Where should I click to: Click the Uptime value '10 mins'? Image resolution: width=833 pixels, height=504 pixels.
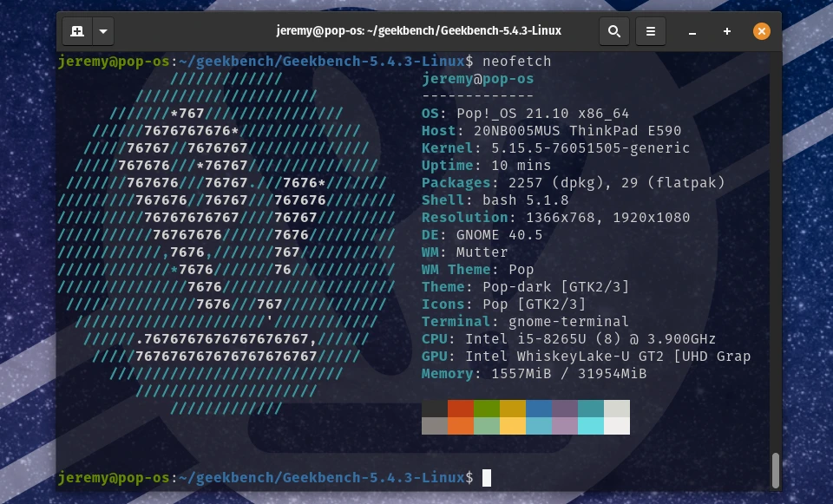521,166
